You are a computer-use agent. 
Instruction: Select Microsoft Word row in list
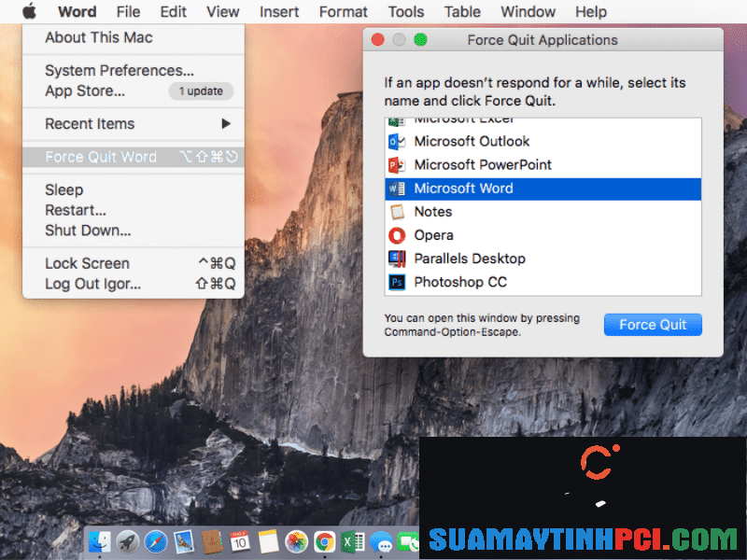(543, 189)
